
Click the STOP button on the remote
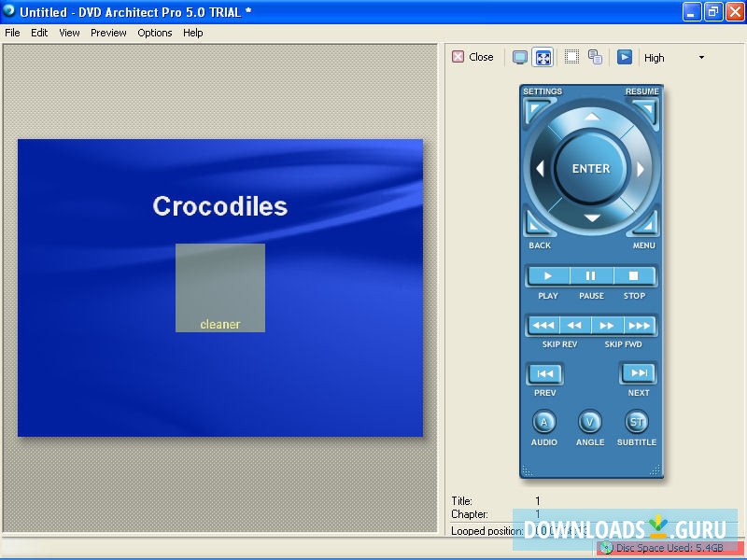click(x=634, y=276)
